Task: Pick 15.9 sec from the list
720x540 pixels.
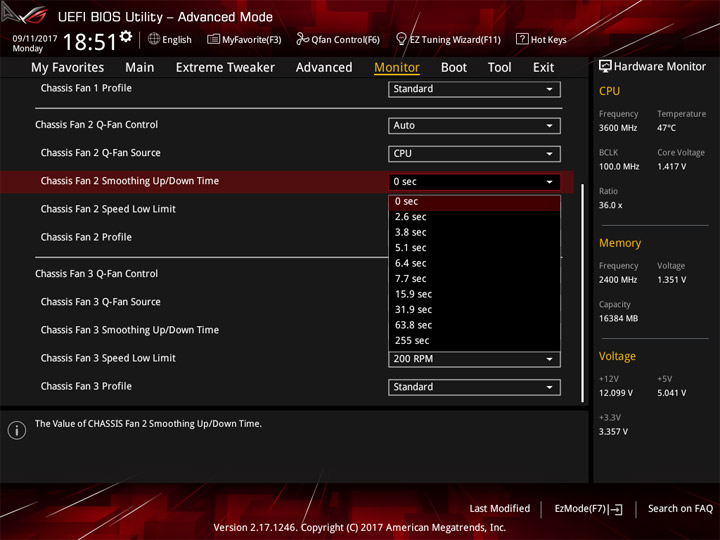Action: tap(474, 294)
